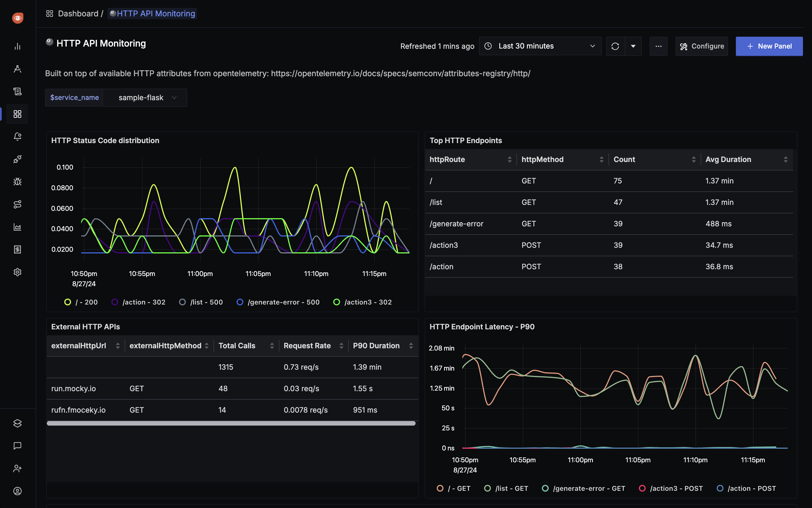
Task: Sort by externalHttpMethod column arrows
Action: click(x=207, y=346)
